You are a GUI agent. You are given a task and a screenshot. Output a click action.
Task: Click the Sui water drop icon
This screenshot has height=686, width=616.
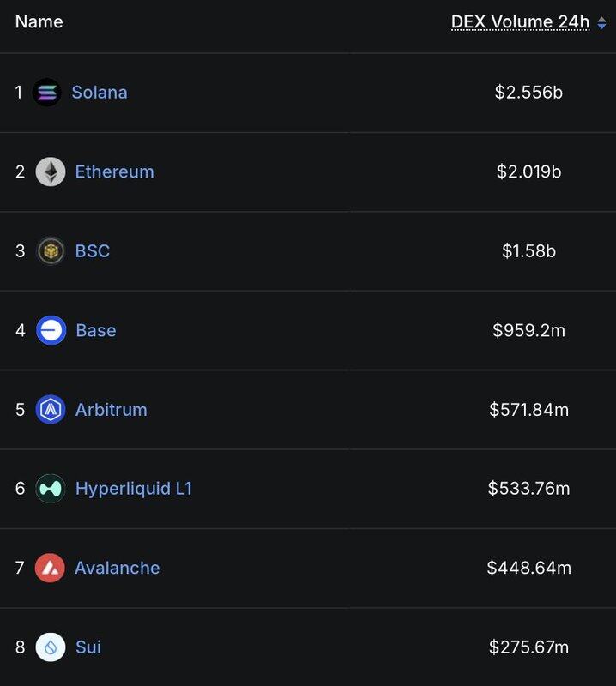pyautogui.click(x=50, y=647)
